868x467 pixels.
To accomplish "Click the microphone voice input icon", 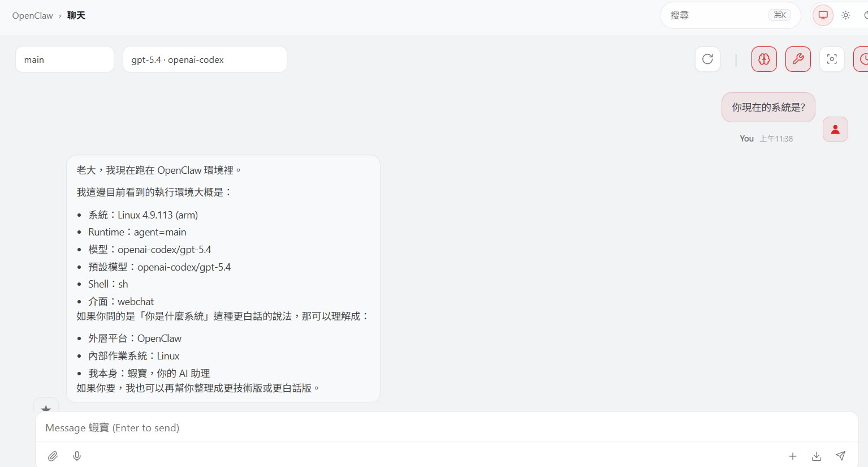I will 77,456.
